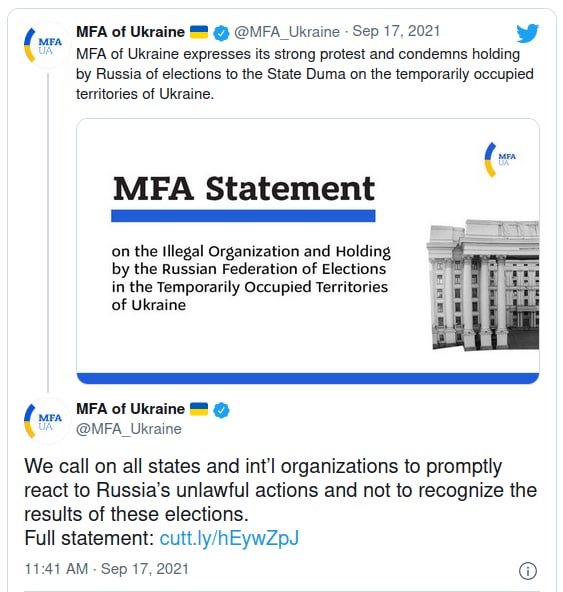563x592 pixels.
Task: Open @MFA_Ukraine handle under second tweet name
Action: (129, 429)
